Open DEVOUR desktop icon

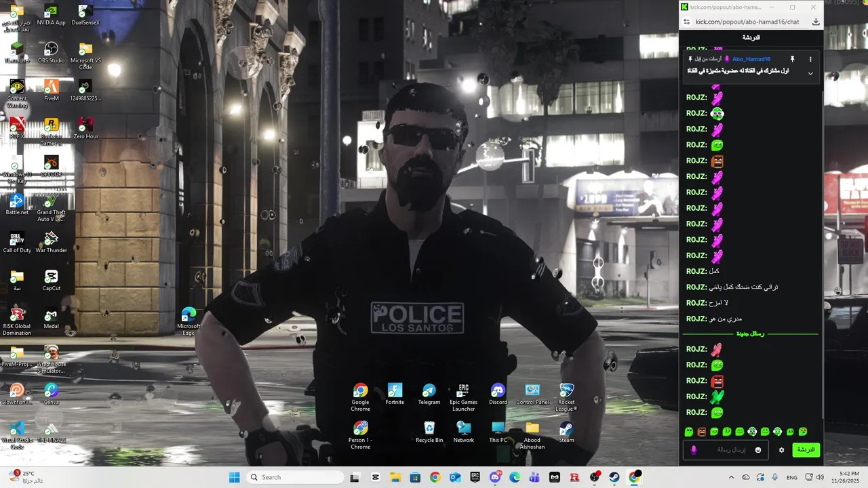click(x=51, y=167)
